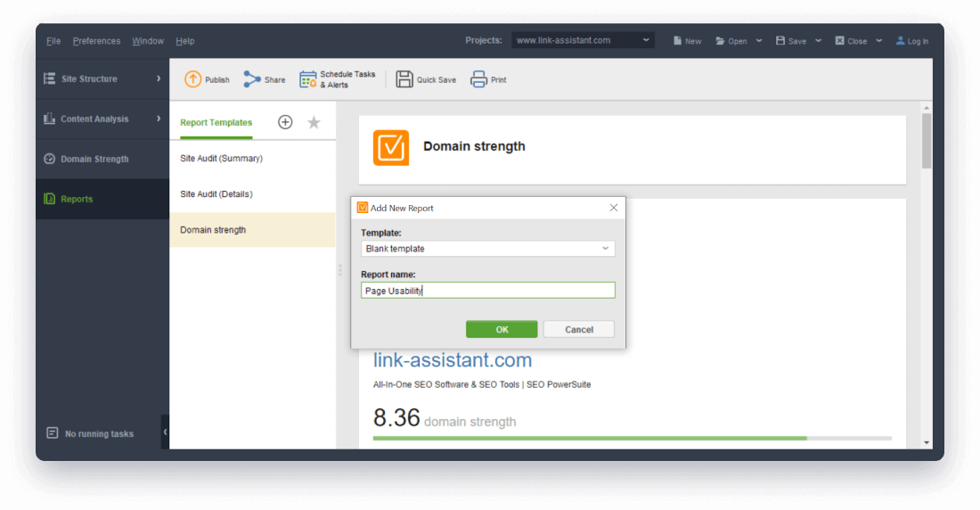This screenshot has width=980, height=510.
Task: Expand the Save button dropdown arrow
Action: point(818,41)
